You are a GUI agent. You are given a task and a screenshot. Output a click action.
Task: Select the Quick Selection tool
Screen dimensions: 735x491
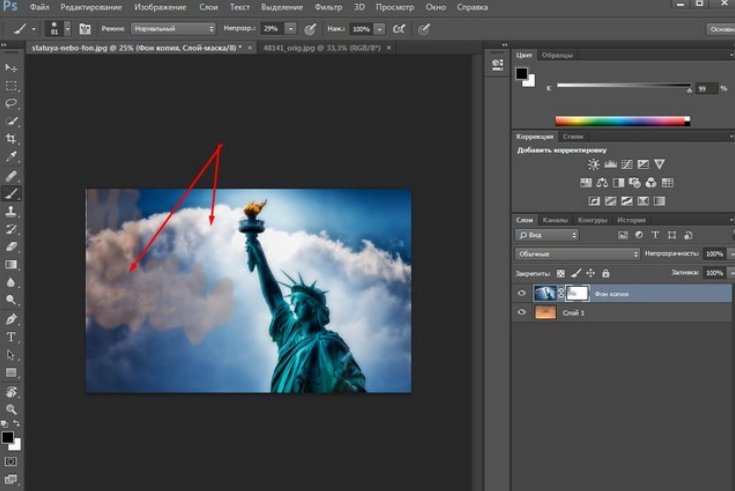point(11,121)
